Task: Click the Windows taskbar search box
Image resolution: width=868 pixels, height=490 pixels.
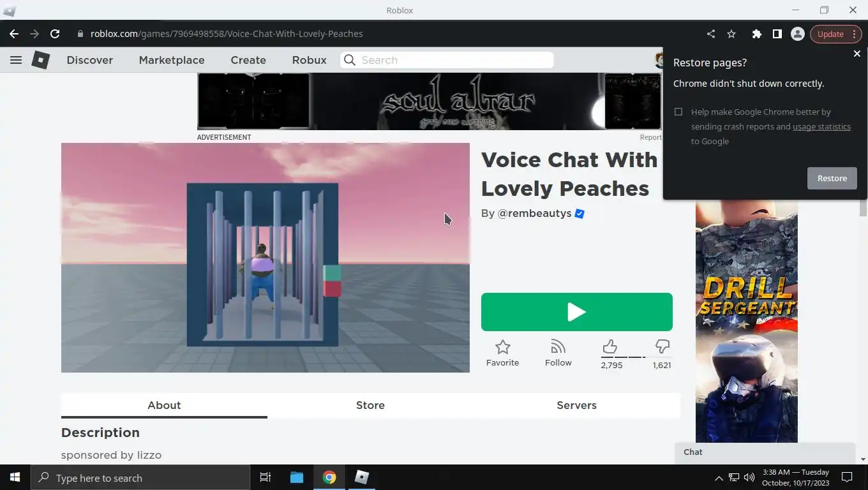Action: point(140,478)
